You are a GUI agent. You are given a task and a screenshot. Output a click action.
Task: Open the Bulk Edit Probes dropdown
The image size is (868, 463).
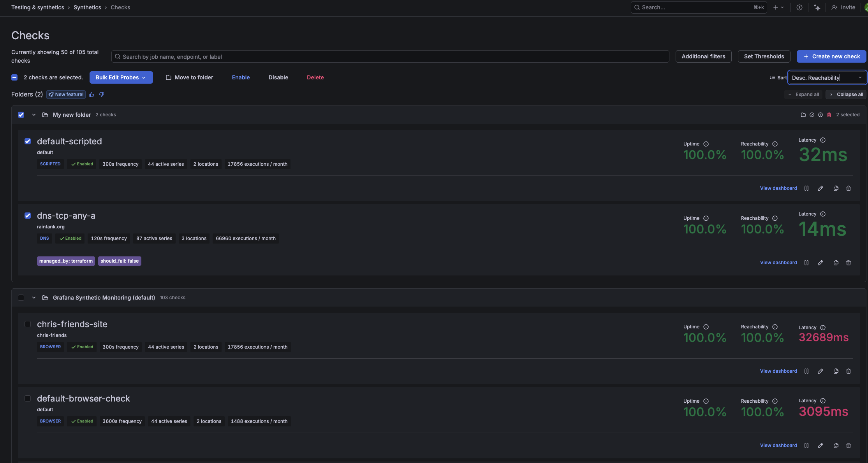[121, 77]
